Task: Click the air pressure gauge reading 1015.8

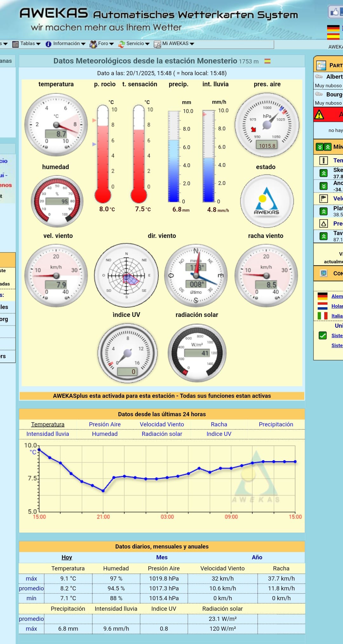Action: pos(267,125)
